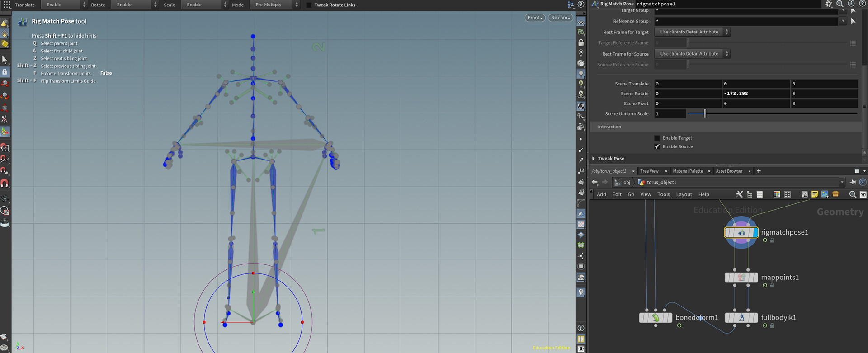Open Rest Frame for Source dropdown
The height and width of the screenshot is (353, 868).
(692, 54)
